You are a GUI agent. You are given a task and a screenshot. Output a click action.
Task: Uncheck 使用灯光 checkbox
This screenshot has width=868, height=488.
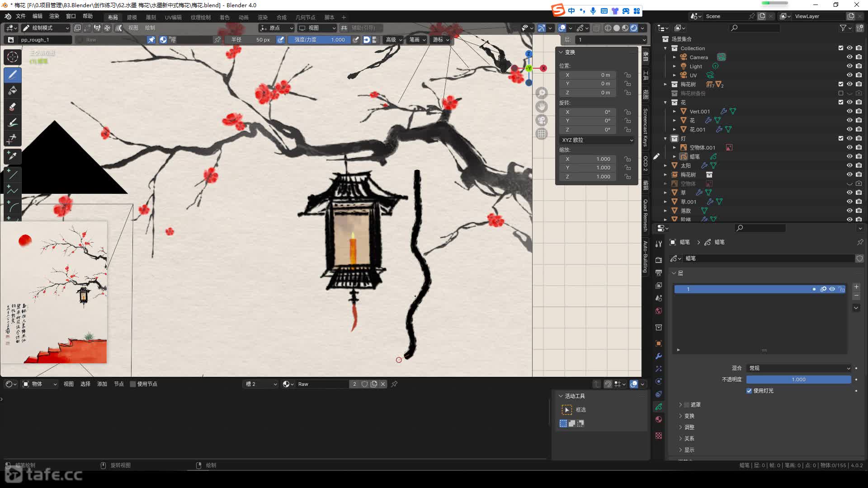coord(749,391)
